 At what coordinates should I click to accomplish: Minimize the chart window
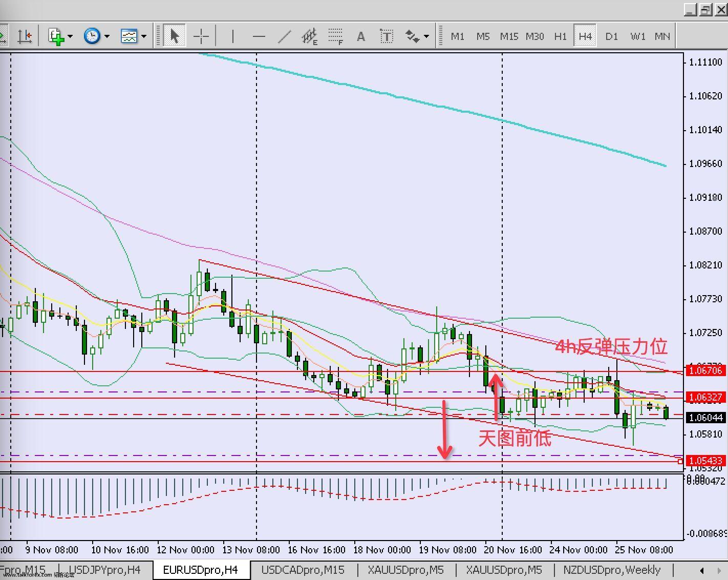coord(691,9)
